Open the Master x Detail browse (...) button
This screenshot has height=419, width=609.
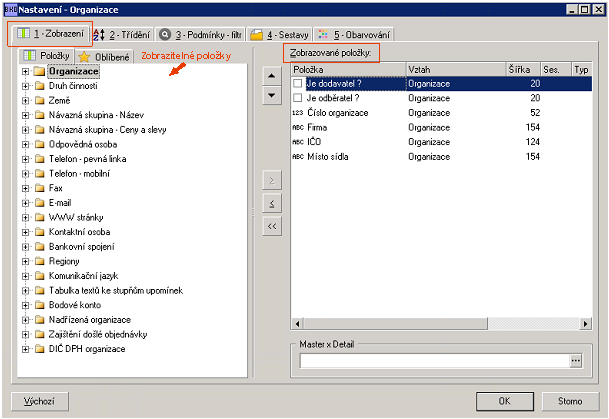pyautogui.click(x=576, y=361)
